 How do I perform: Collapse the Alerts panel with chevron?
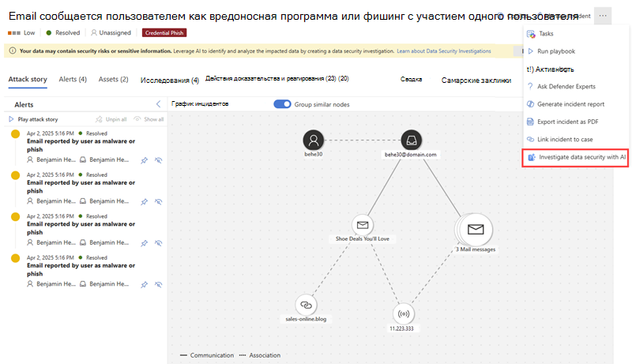coord(159,104)
